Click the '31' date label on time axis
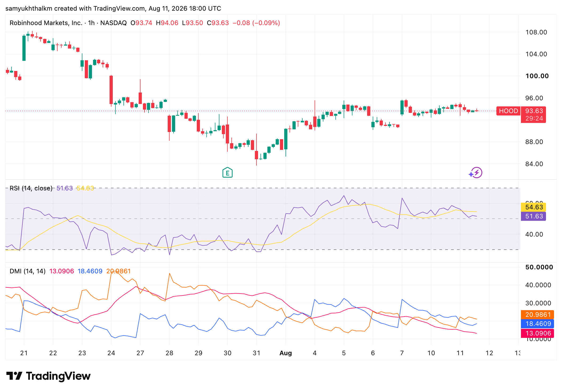The image size is (562, 392). click(256, 353)
